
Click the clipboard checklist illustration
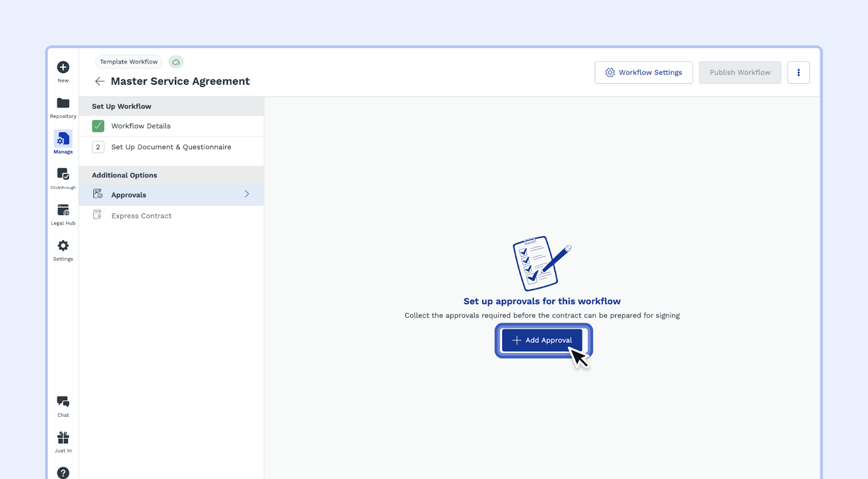[541, 263]
